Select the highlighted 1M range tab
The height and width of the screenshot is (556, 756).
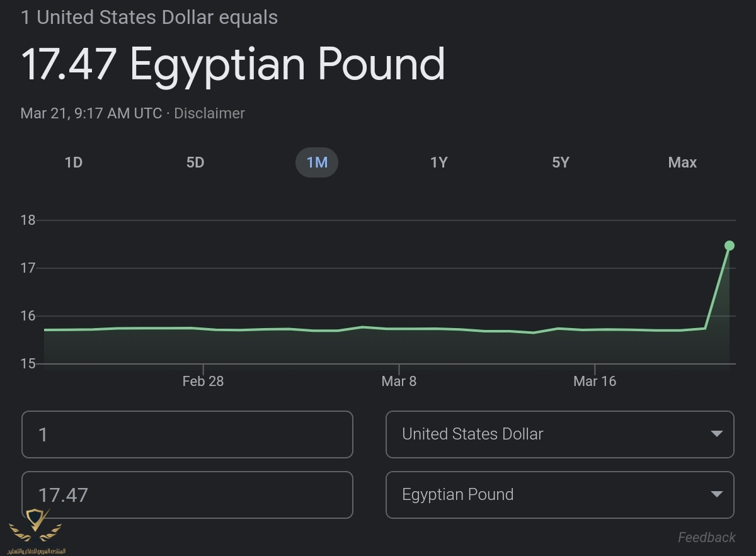click(x=317, y=162)
